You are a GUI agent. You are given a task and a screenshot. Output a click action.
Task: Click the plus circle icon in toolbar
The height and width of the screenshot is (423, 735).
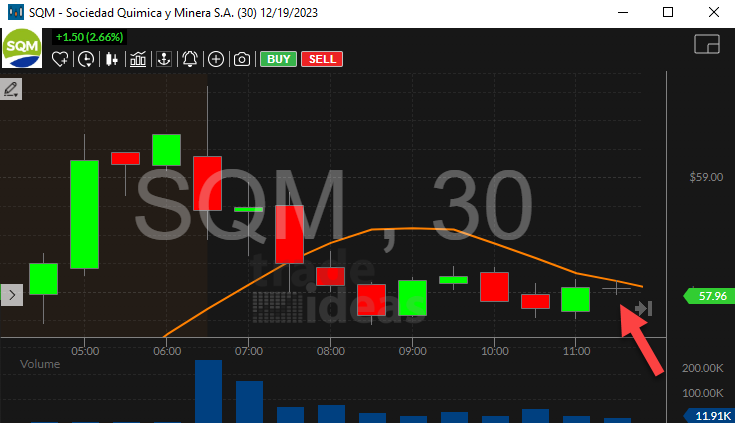216,59
